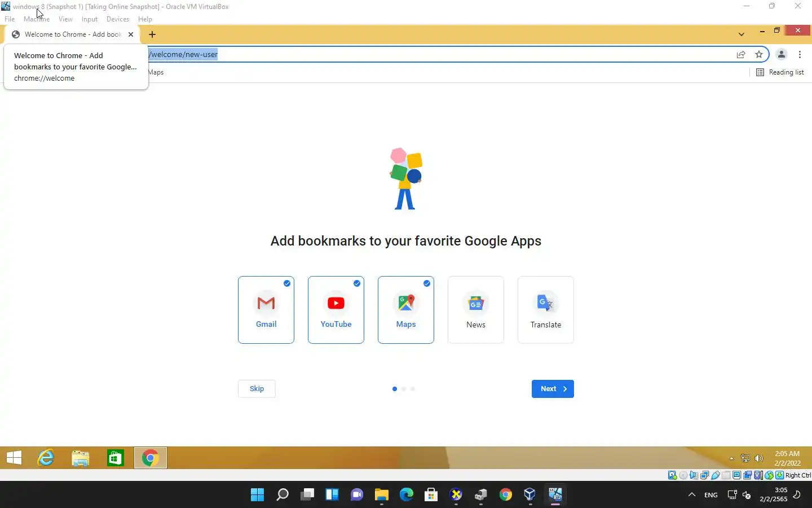This screenshot has height=508, width=812.
Task: Click the first onboarding page dot
Action: click(x=395, y=389)
